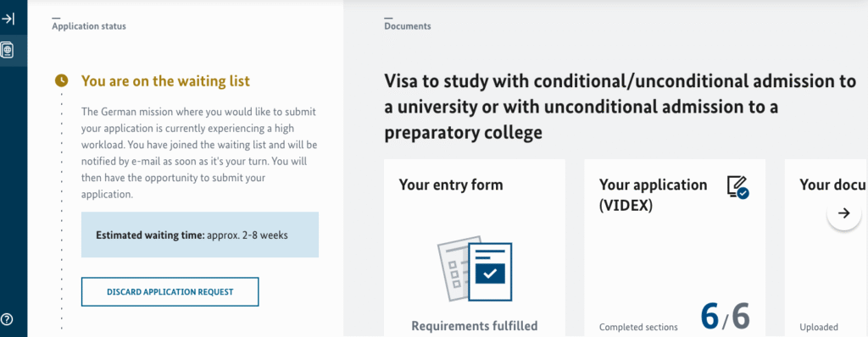The width and height of the screenshot is (868, 337).
Task: Open the passport globe sidebar icon
Action: [x=8, y=50]
